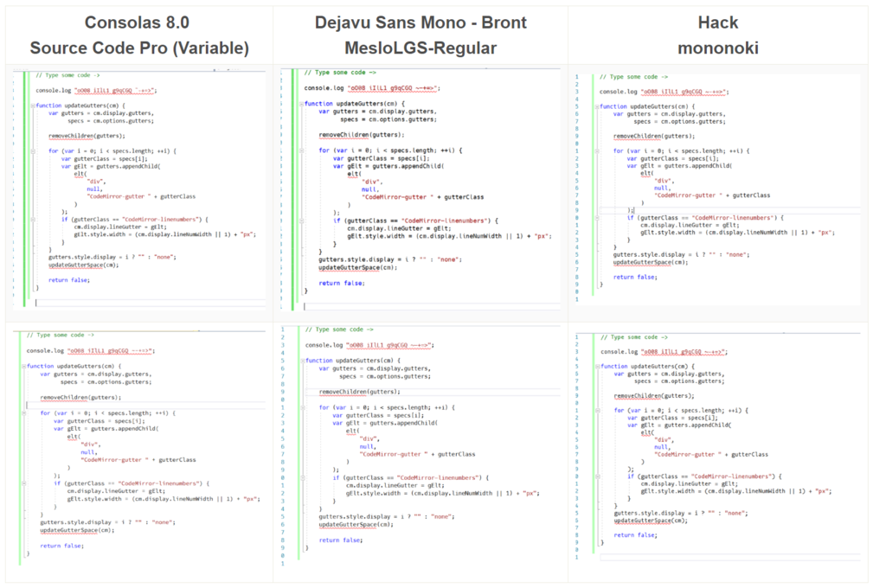Screen dimensions: 886x588
Task: Collapse the function fold in the MesloLGS sample
Action: coord(302,361)
